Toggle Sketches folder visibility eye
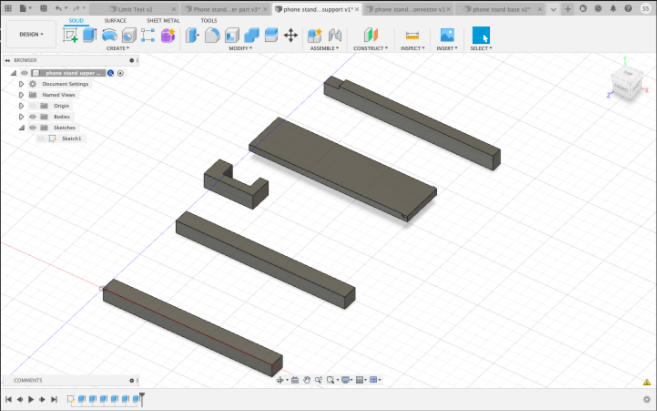The height and width of the screenshot is (411, 657). click(x=33, y=127)
